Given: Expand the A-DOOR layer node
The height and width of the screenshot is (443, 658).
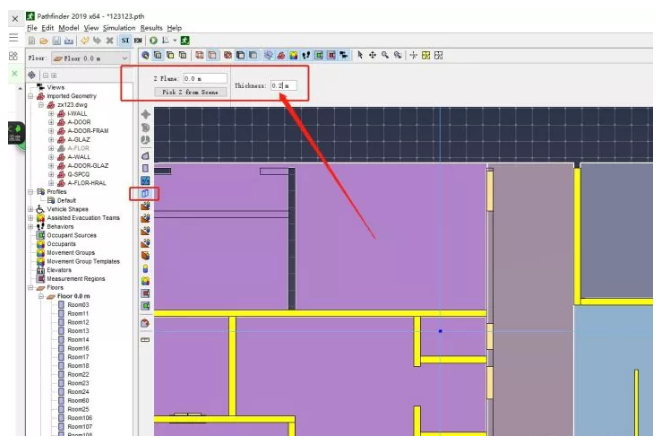Looking at the screenshot, I should pos(51,122).
